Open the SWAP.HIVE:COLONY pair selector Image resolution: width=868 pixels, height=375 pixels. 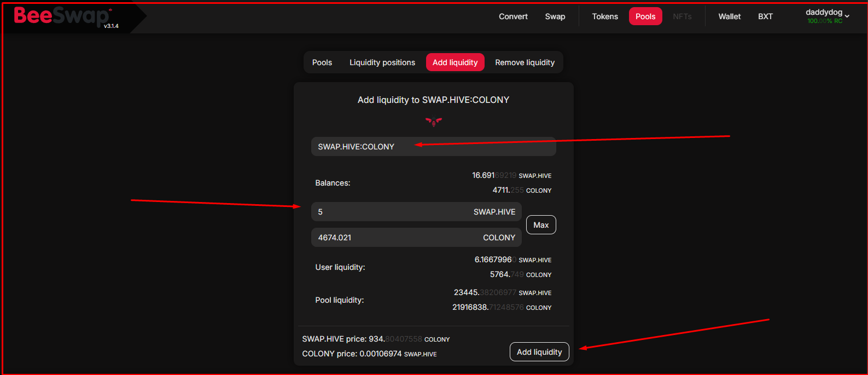click(x=434, y=147)
